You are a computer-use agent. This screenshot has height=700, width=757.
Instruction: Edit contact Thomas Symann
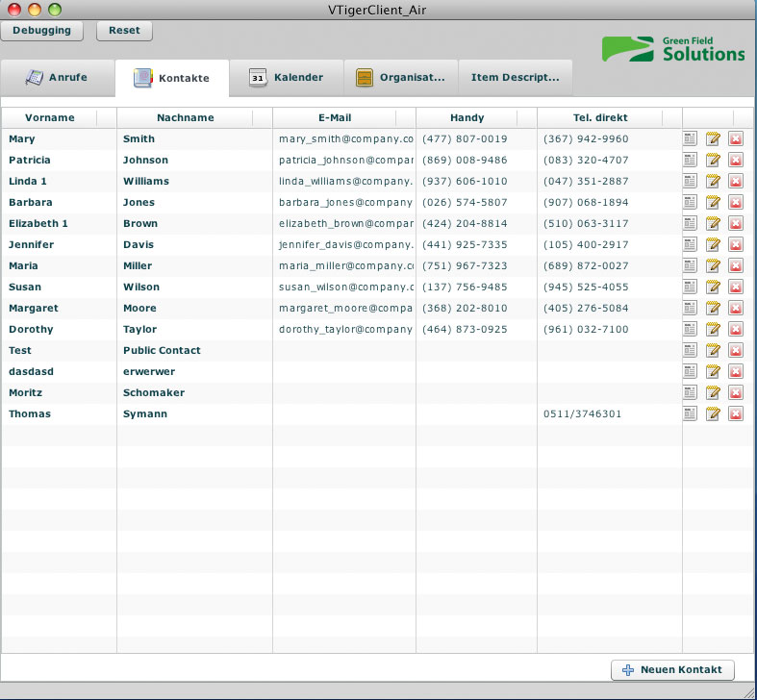point(713,413)
